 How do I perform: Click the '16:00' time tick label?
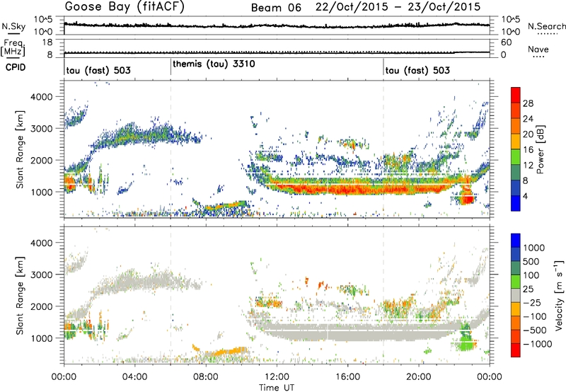pos(347,377)
